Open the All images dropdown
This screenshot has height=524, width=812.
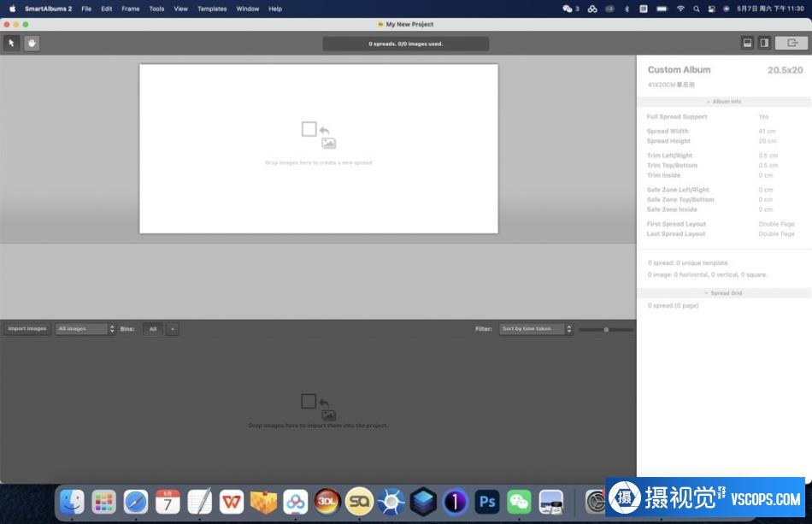pos(85,329)
